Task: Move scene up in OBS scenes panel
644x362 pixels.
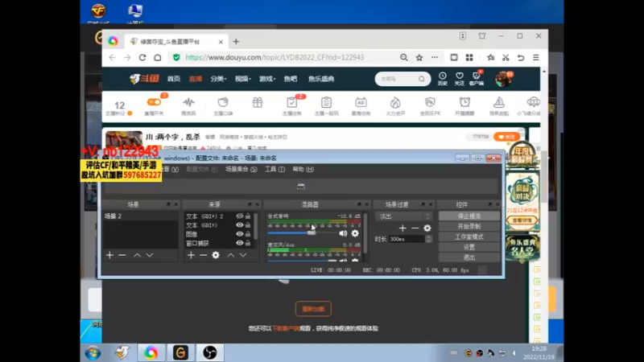Action: tap(137, 255)
